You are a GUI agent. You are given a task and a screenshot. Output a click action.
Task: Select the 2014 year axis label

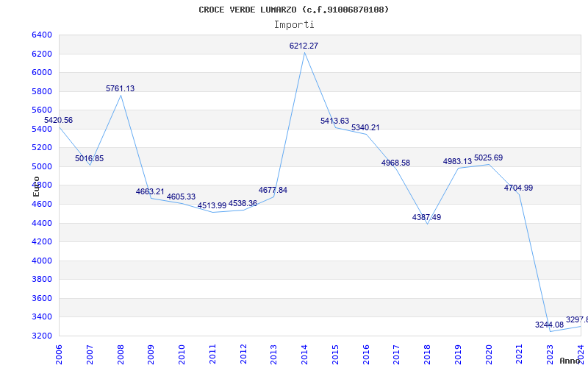[x=304, y=355]
